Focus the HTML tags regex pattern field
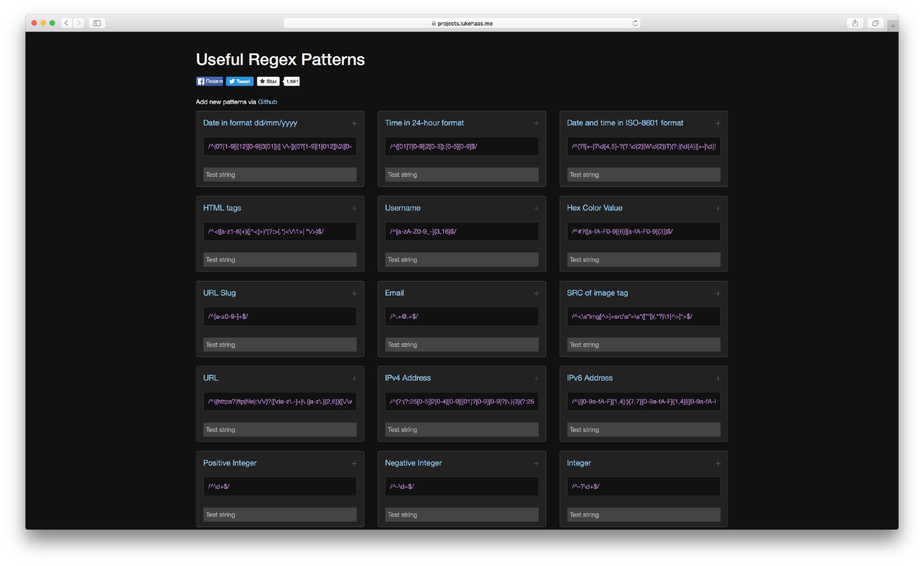The width and height of the screenshot is (924, 566). (x=280, y=231)
